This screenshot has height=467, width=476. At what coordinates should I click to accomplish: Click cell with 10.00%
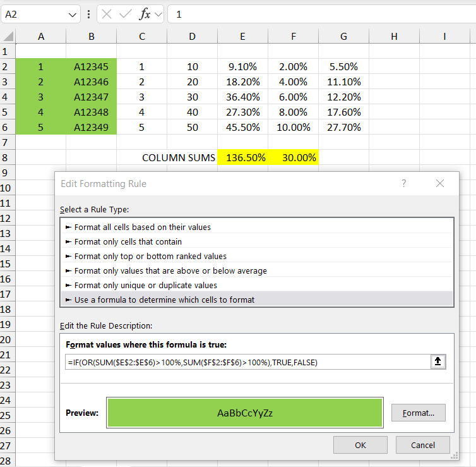[294, 127]
